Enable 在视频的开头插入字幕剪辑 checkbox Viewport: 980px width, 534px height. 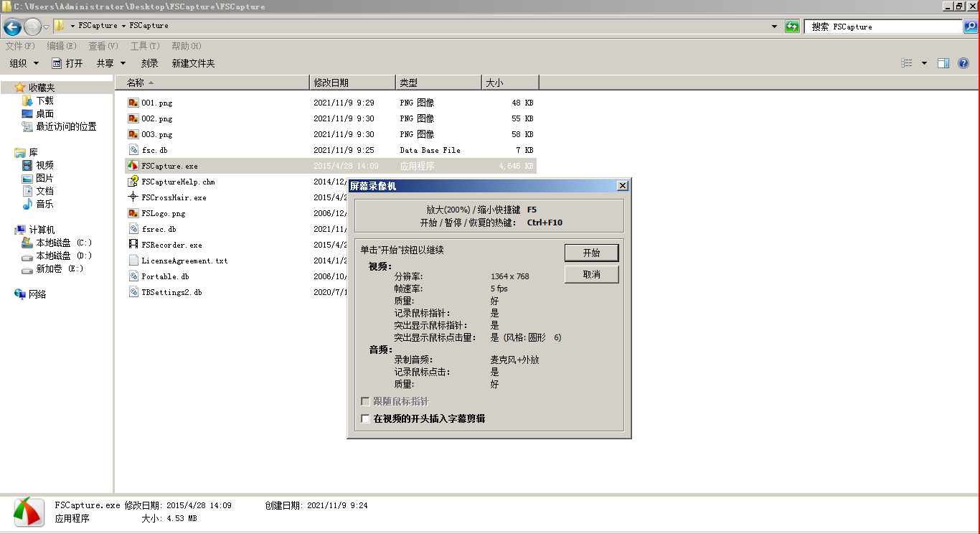coord(366,418)
